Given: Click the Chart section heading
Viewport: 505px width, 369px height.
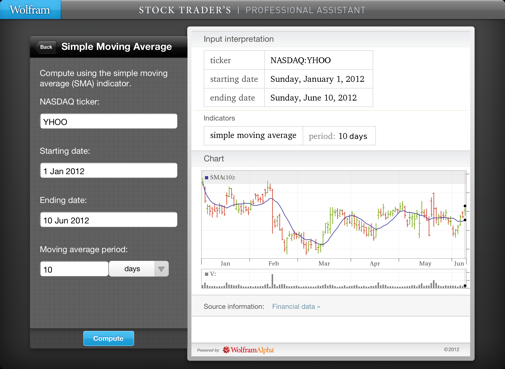Looking at the screenshot, I should point(214,159).
